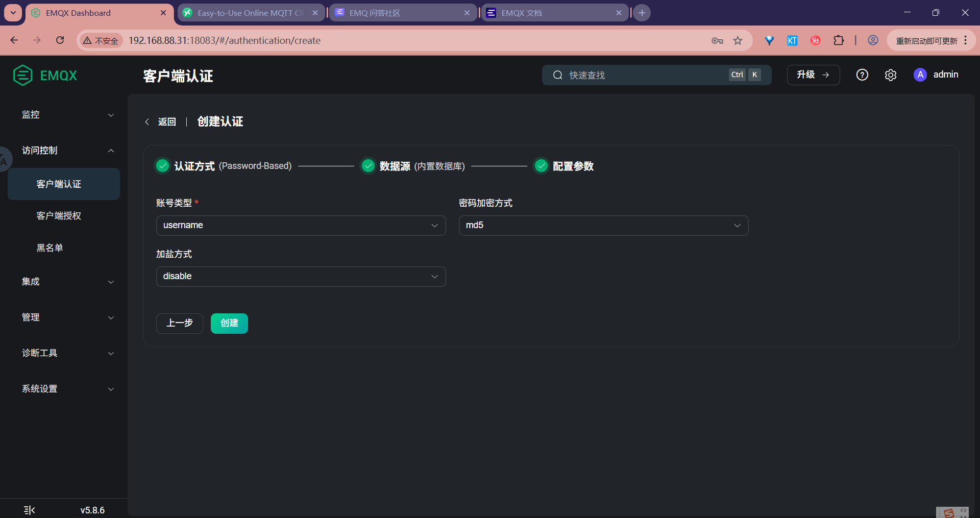This screenshot has height=518, width=980.
Task: Open saved passwords key icon
Action: point(717,40)
